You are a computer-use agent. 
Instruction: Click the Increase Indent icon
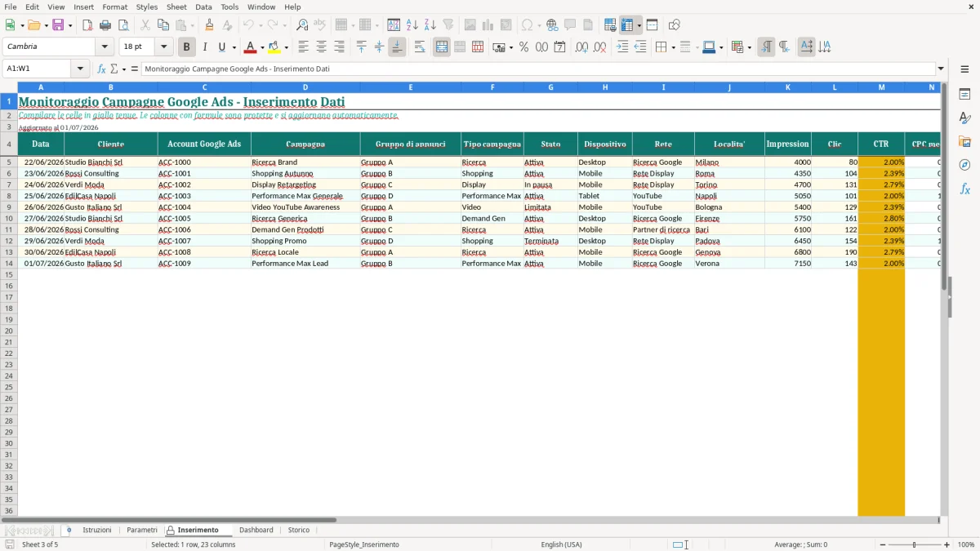point(622,47)
